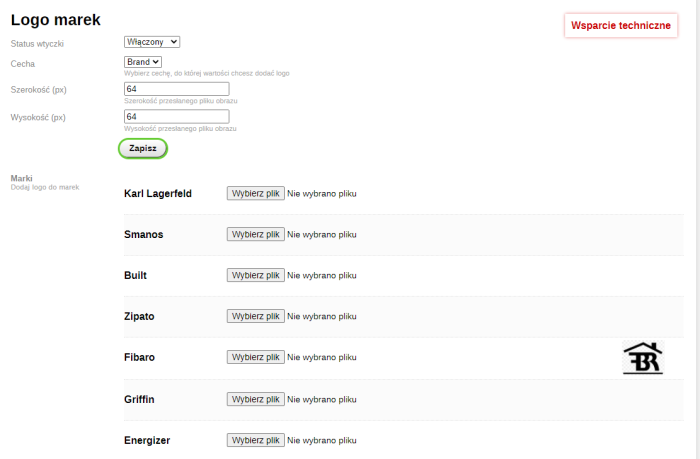Click the Logo marek page heading

tap(56, 19)
